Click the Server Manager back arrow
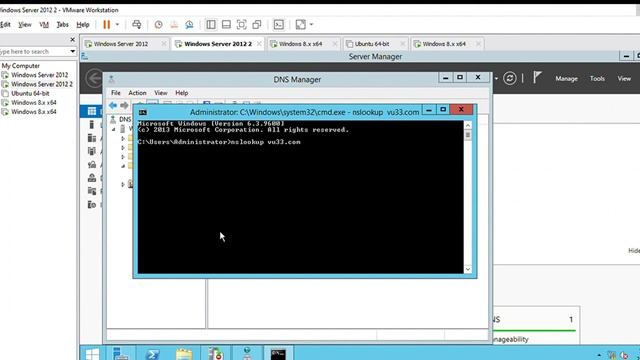Screen dimensions: 640x360 (94, 78)
